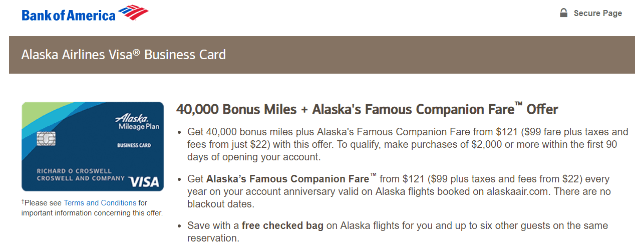Click the first bullet about 40,000 bonus miles
The width and height of the screenshot is (644, 243).
(x=408, y=144)
